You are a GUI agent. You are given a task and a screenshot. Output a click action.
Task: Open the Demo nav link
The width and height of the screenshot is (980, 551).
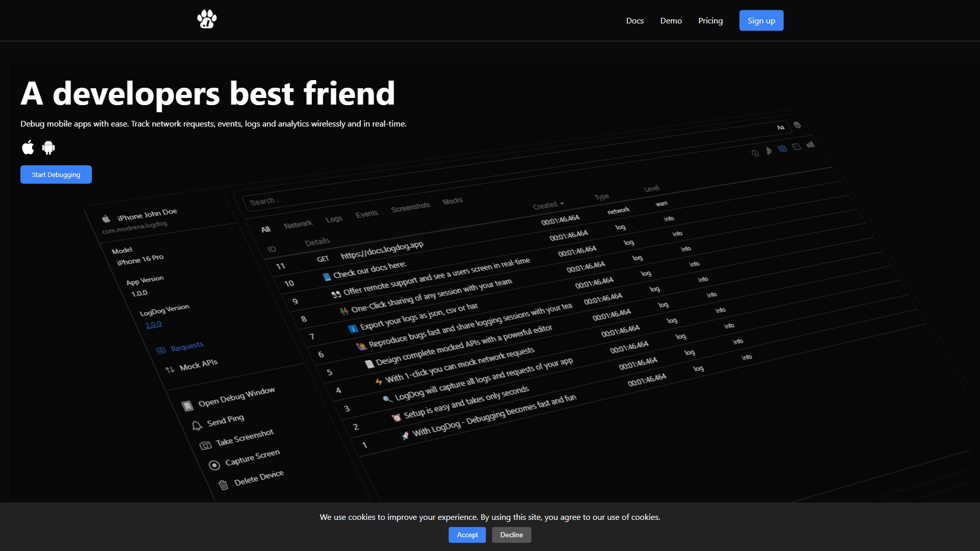[x=671, y=20]
